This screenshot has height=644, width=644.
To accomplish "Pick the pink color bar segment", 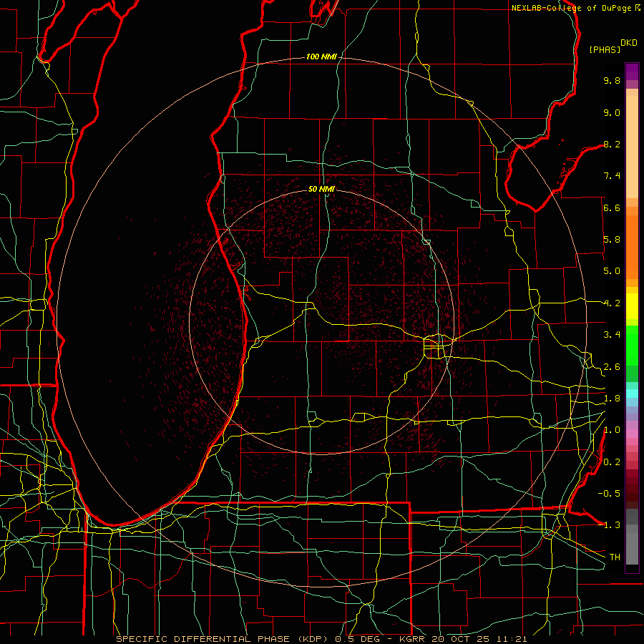I will click(x=632, y=434).
